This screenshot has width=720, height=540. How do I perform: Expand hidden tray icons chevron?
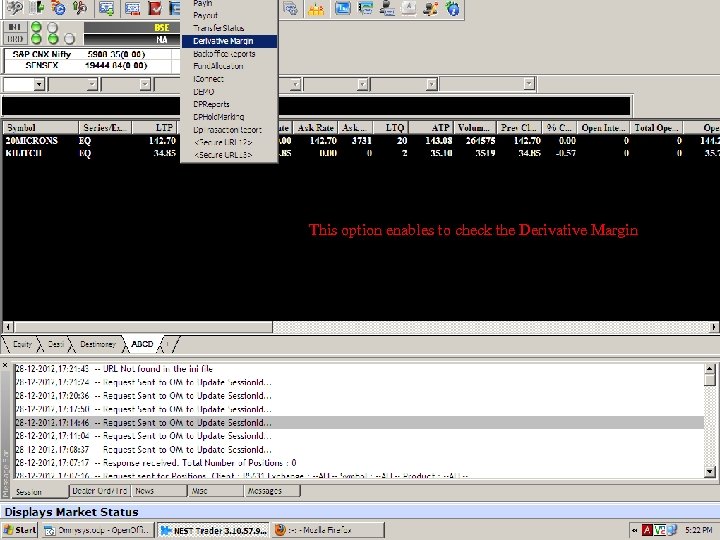click(634, 530)
